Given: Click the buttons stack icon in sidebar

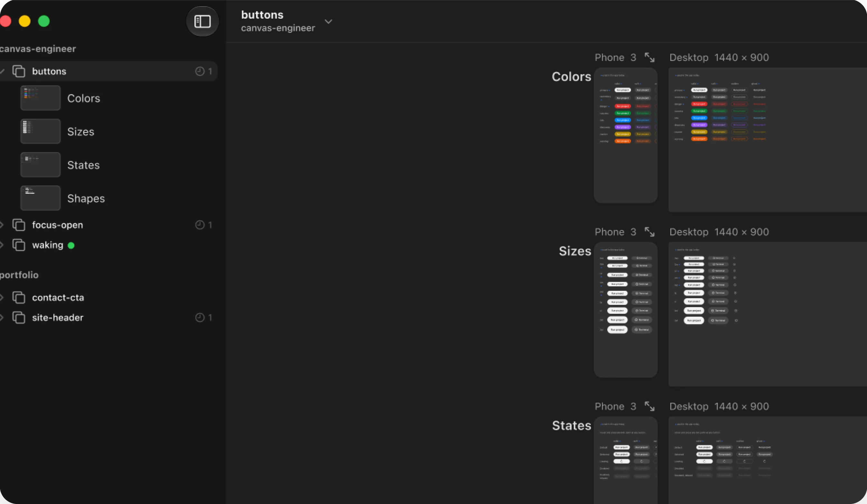Looking at the screenshot, I should [x=19, y=71].
